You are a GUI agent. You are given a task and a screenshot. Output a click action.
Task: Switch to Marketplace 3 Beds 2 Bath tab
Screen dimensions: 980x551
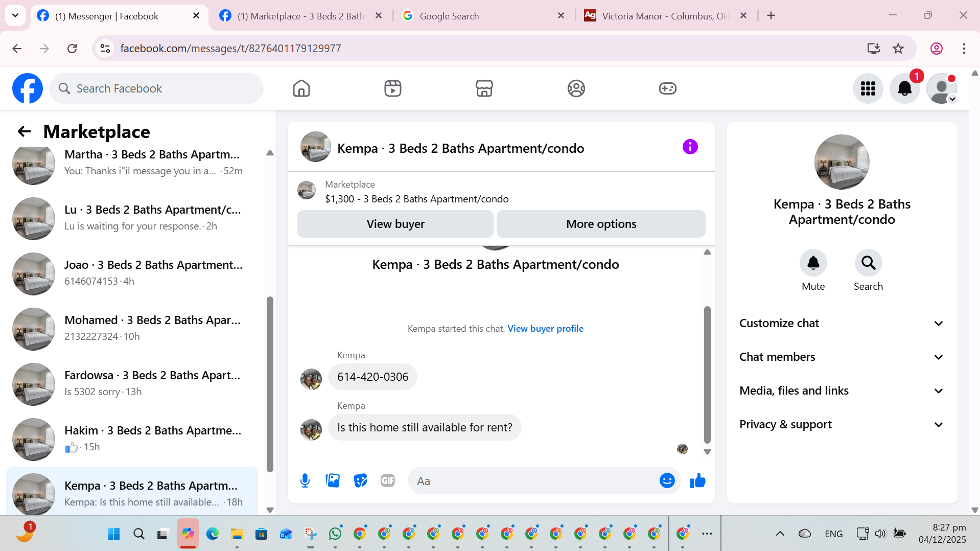(301, 16)
